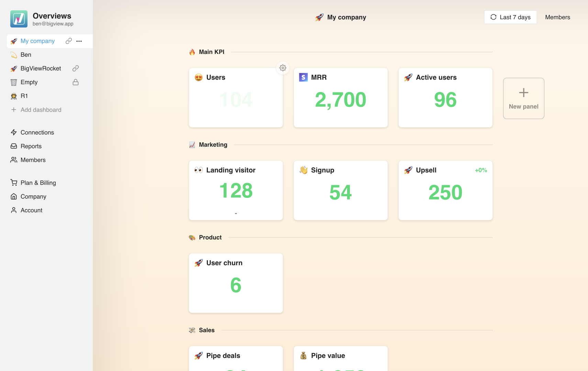Open Members in the top right corner
The height and width of the screenshot is (371, 588).
[557, 17]
